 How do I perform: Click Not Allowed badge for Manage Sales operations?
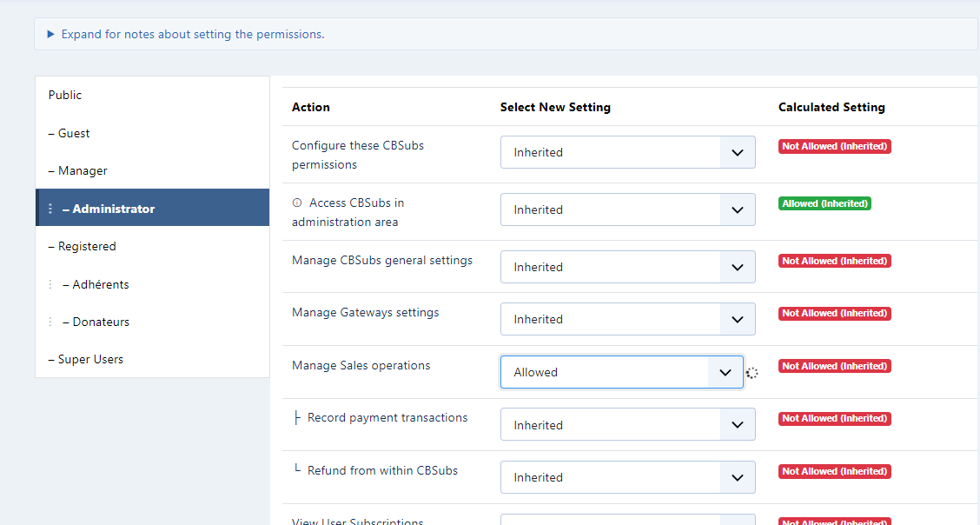point(834,366)
